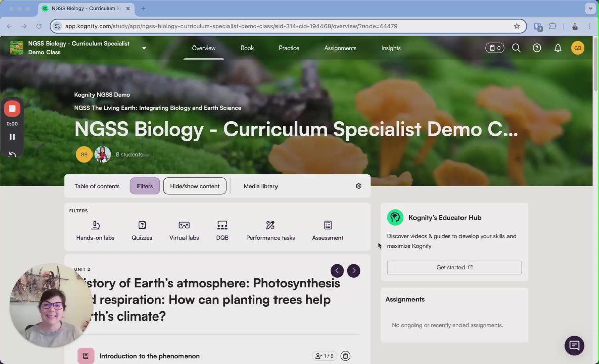Close the NGSS Biology browser tab
599x364 pixels.
point(128,8)
